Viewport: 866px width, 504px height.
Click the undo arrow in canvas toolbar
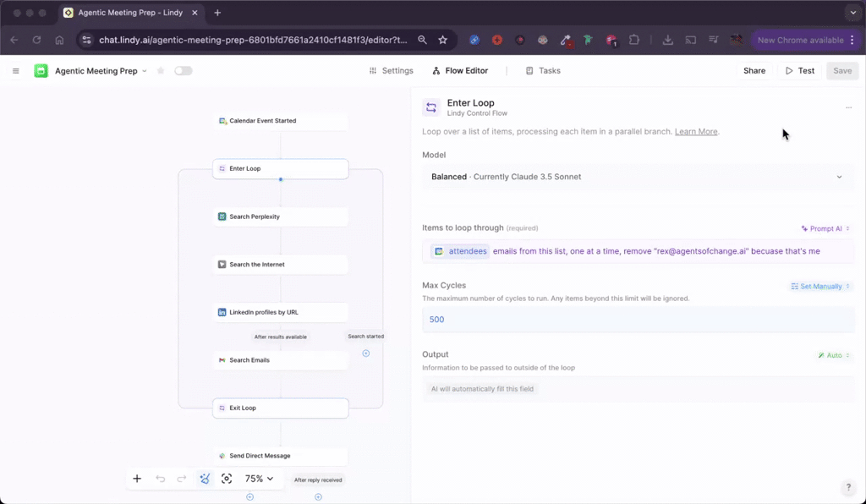pos(160,479)
